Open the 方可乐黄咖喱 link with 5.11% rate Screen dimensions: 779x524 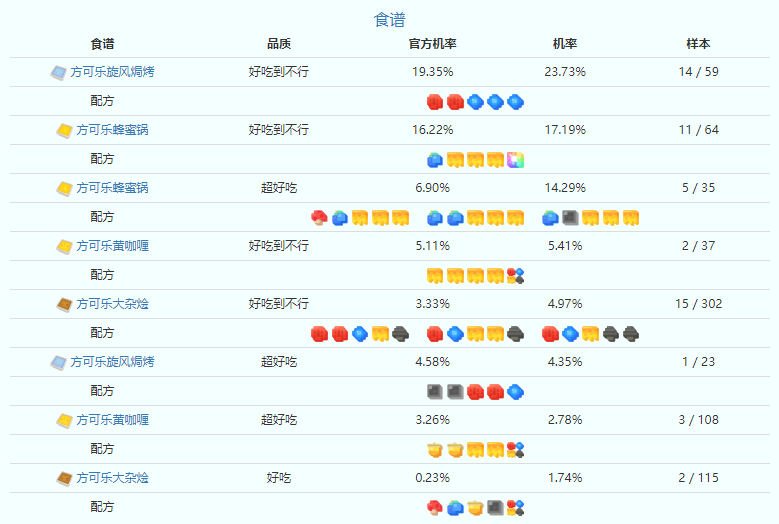[112, 246]
